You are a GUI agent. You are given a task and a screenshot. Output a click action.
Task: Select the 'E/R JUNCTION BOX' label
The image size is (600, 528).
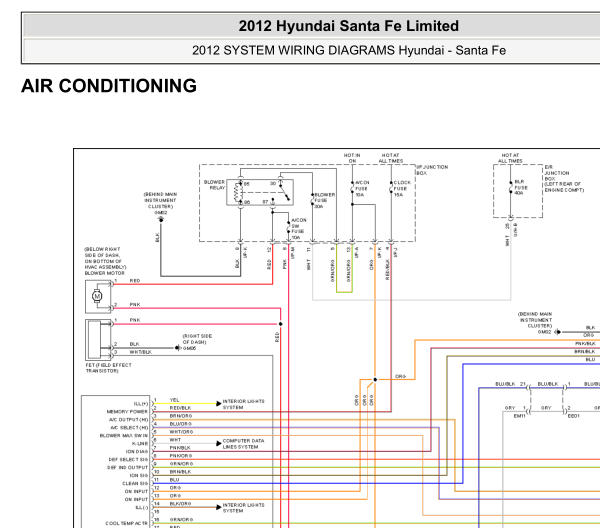(564, 179)
